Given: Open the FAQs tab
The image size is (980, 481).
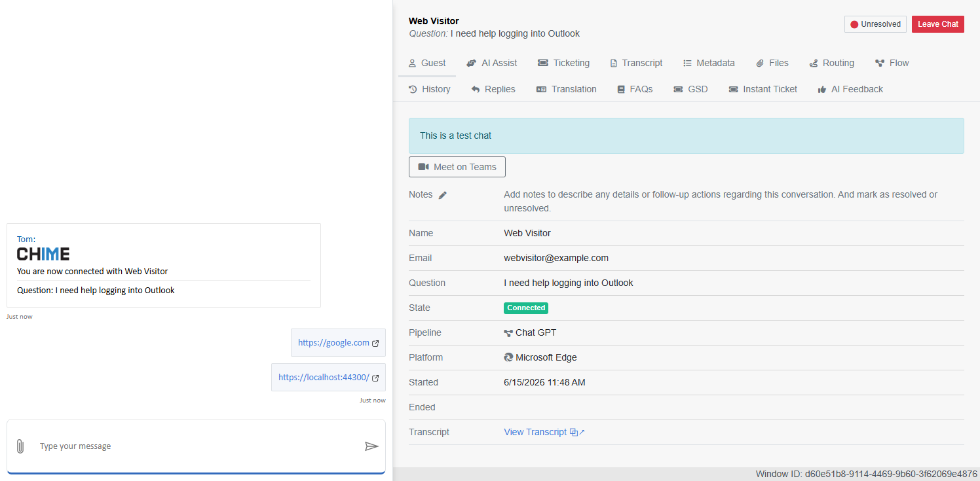Looking at the screenshot, I should point(635,89).
